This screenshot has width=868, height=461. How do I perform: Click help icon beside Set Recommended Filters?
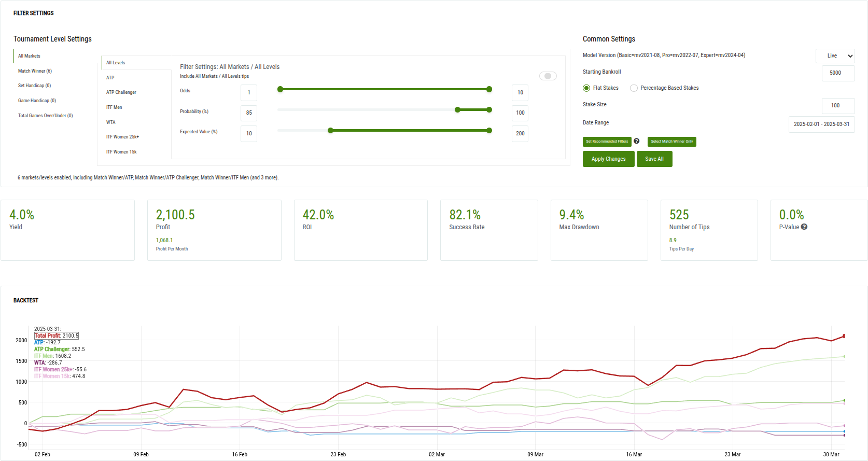click(636, 141)
